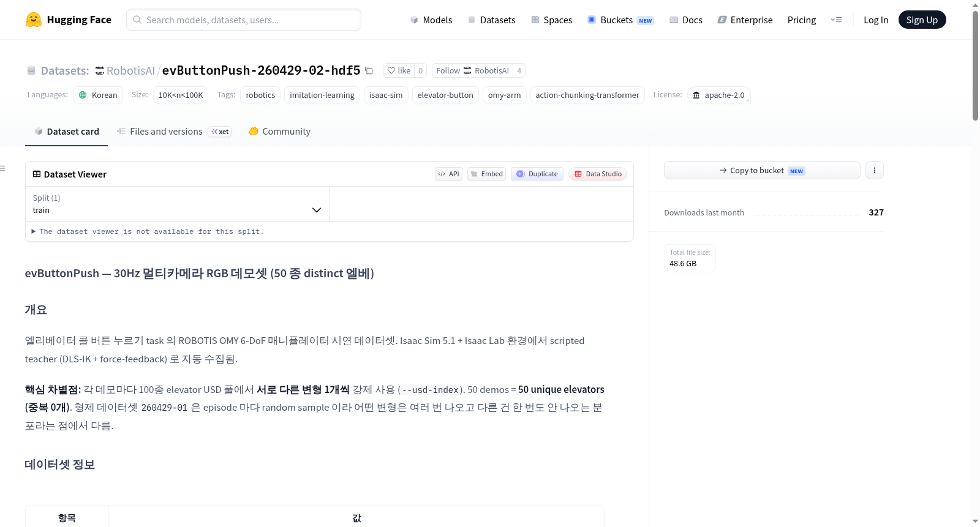Select the isaac-sim tag

coord(386,95)
